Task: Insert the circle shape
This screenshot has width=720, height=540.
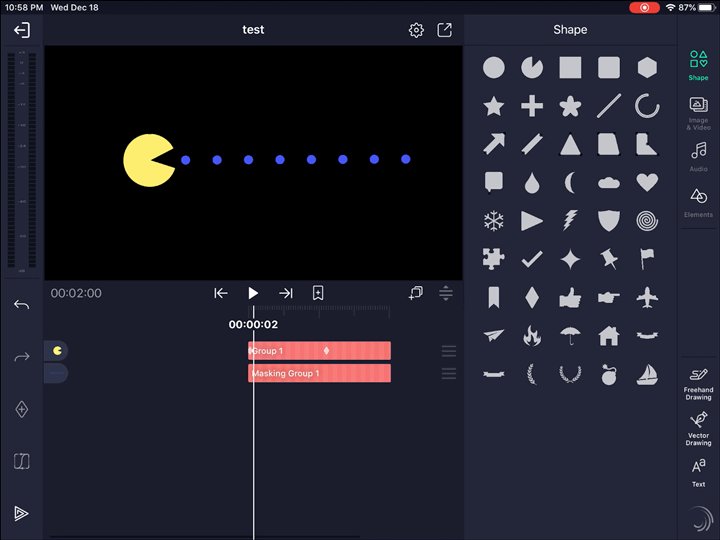Action: (494, 68)
